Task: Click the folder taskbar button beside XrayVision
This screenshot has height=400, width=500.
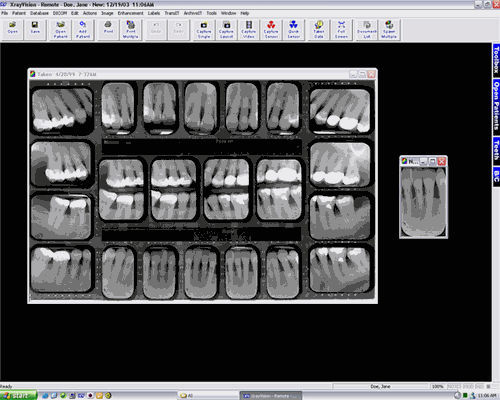Action: pos(207,396)
